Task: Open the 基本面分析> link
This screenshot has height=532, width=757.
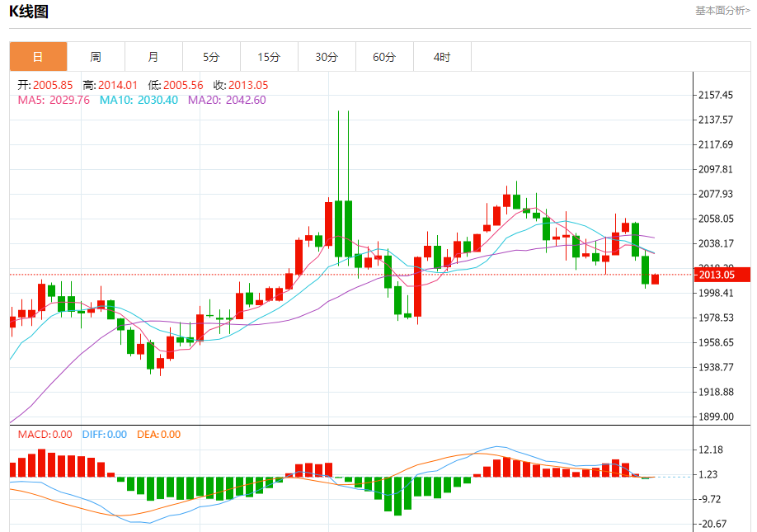Action: tap(722, 11)
